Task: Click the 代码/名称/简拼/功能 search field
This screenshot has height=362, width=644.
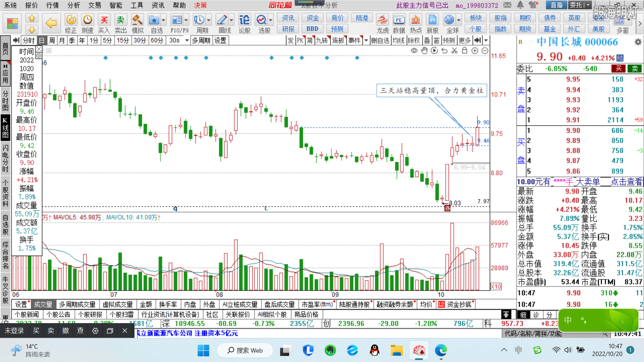Action: (x=556, y=334)
